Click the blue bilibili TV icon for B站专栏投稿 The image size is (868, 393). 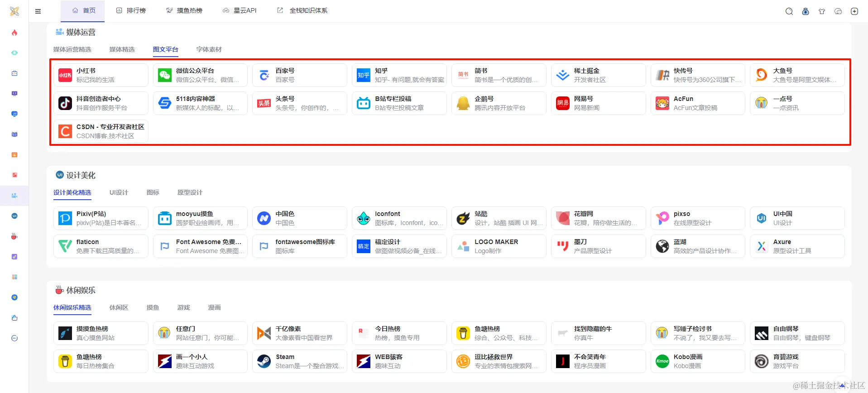(364, 103)
